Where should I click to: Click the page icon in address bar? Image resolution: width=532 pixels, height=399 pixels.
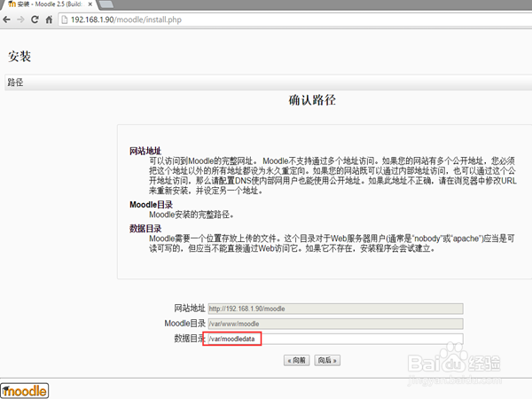pyautogui.click(x=64, y=20)
